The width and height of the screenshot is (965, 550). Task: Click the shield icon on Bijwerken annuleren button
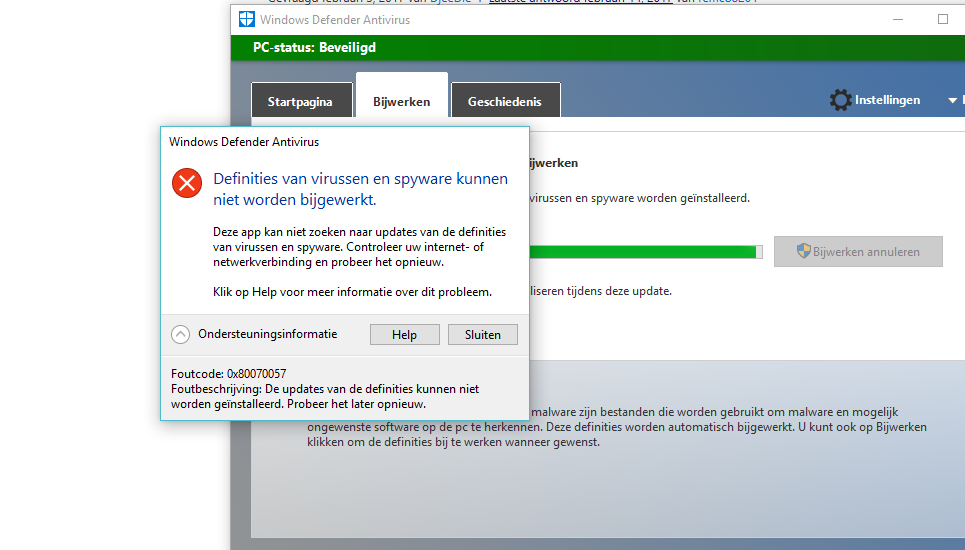pyautogui.click(x=803, y=251)
